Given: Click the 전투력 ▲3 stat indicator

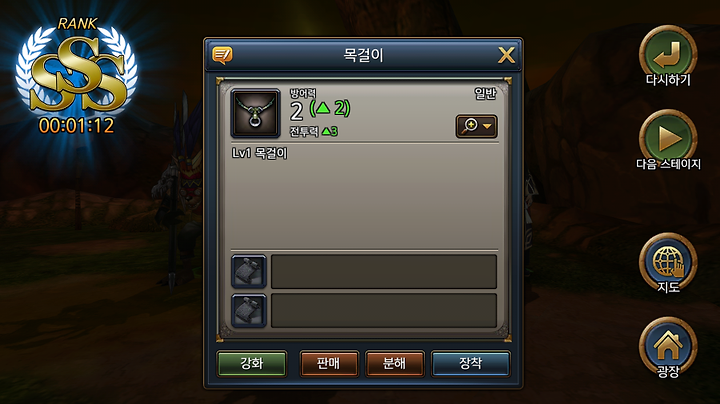Looking at the screenshot, I should [x=314, y=132].
